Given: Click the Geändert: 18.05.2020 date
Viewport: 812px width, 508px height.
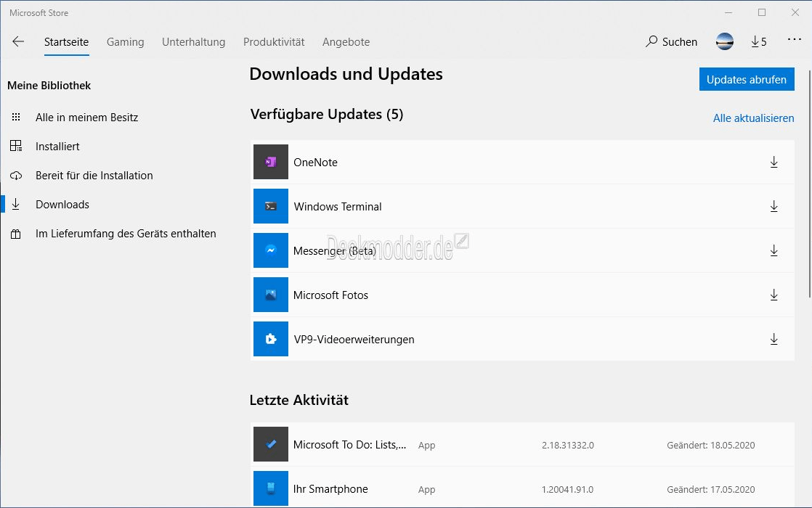Looking at the screenshot, I should point(711,445).
